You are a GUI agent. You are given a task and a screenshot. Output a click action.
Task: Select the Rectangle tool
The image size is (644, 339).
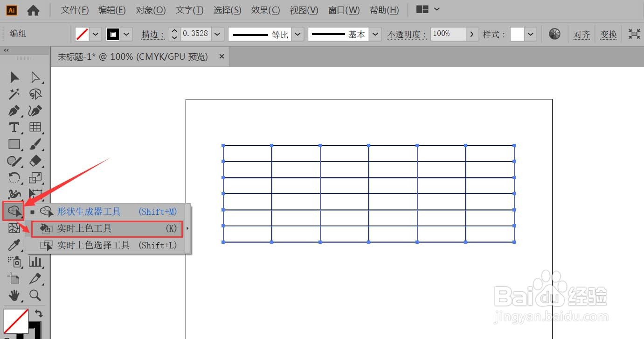(x=14, y=144)
